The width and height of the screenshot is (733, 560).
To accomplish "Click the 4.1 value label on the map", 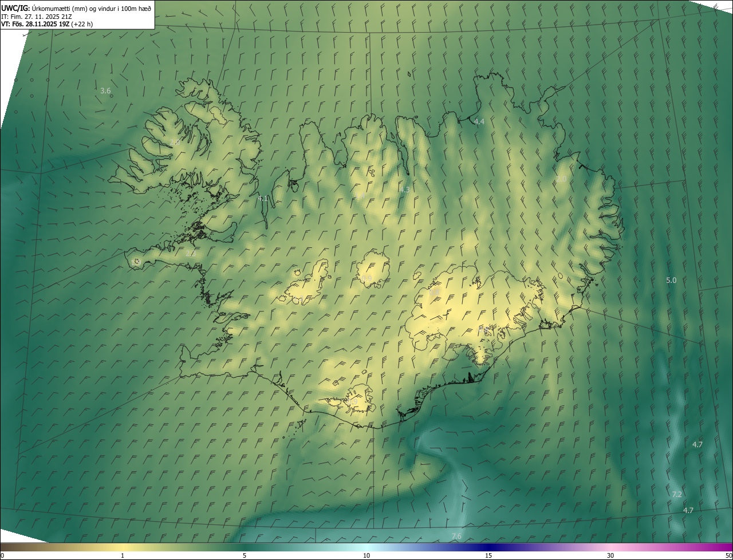I will point(263,199).
